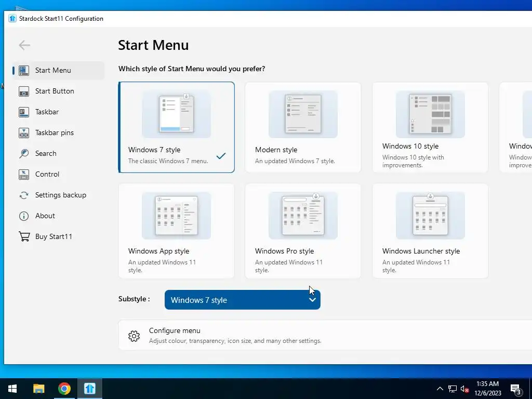Viewport: 532px width, 399px height.
Task: Click the Control keyboard icon in sidebar
Action: 24,175
